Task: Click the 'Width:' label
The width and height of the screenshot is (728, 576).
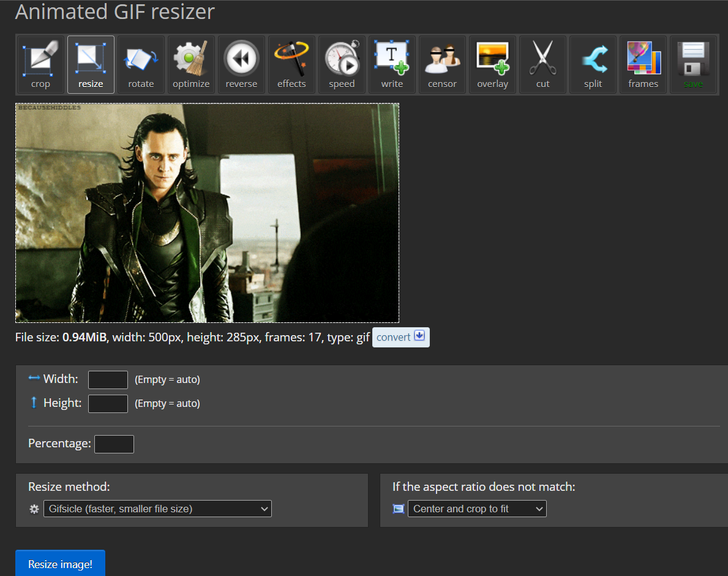Action: [x=61, y=379]
